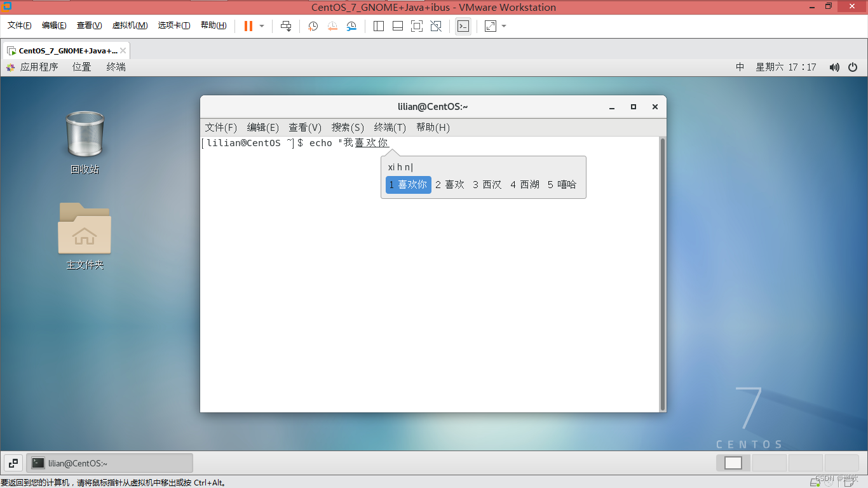Viewport: 868px width, 488px height.
Task: Switch to the first workspace in switcher
Action: coord(733,463)
